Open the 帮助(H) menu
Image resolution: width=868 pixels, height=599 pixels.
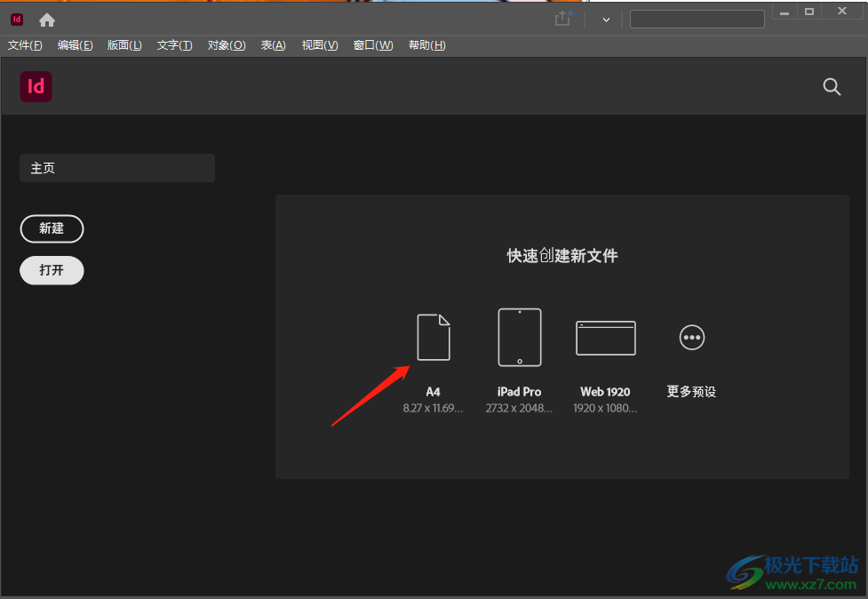tap(426, 45)
